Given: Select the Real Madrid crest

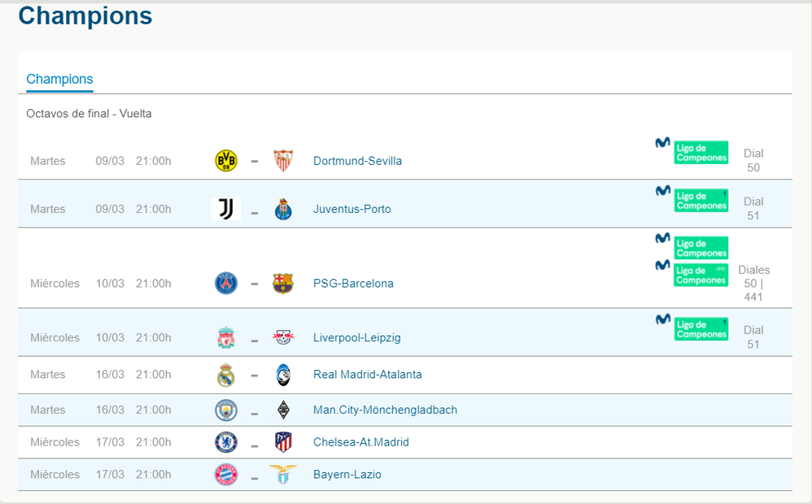Looking at the screenshot, I should tap(226, 374).
